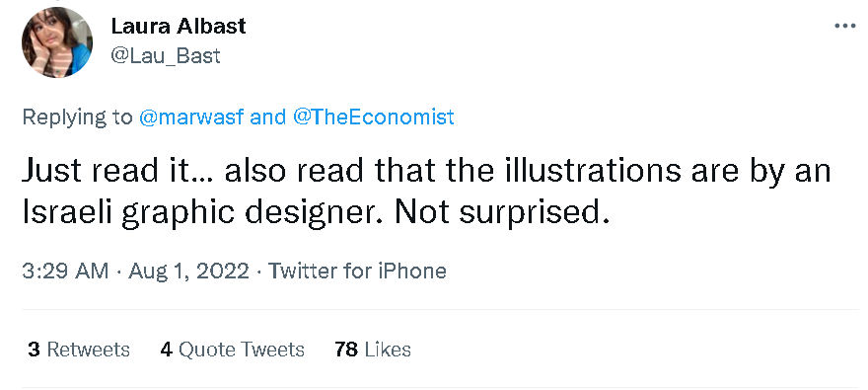The image size is (868, 390).
Task: Click the 3:29 AM timestamp
Action: pos(65,271)
